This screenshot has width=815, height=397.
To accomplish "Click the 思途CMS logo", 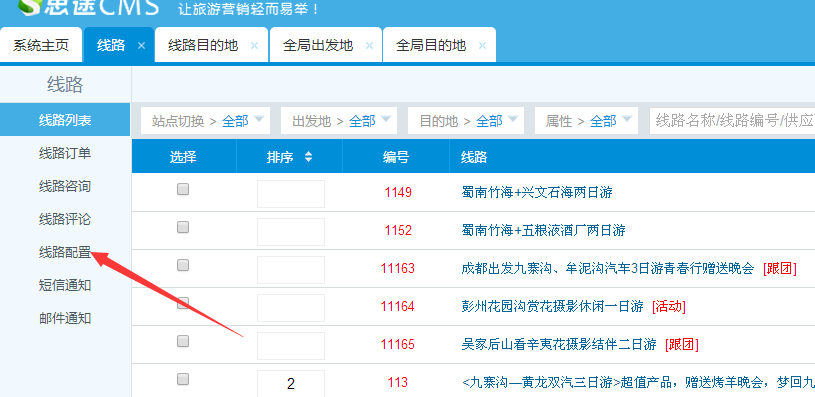I will click(x=88, y=7).
